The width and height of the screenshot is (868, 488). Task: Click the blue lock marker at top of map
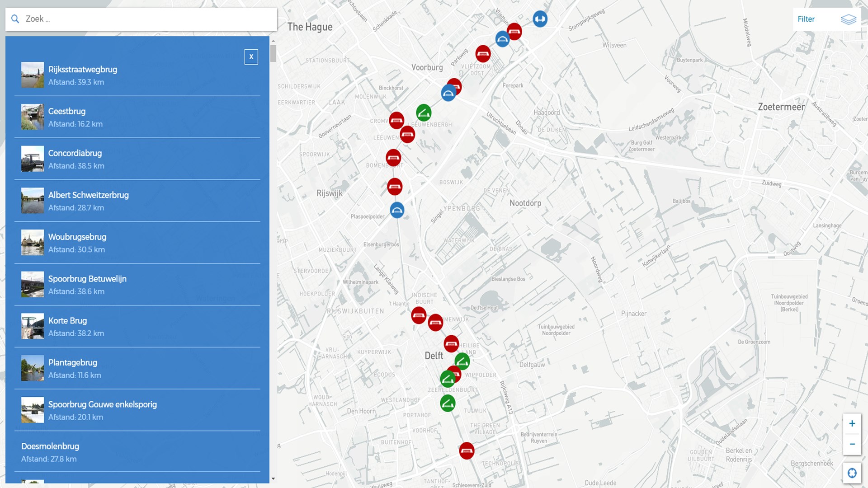click(x=540, y=19)
